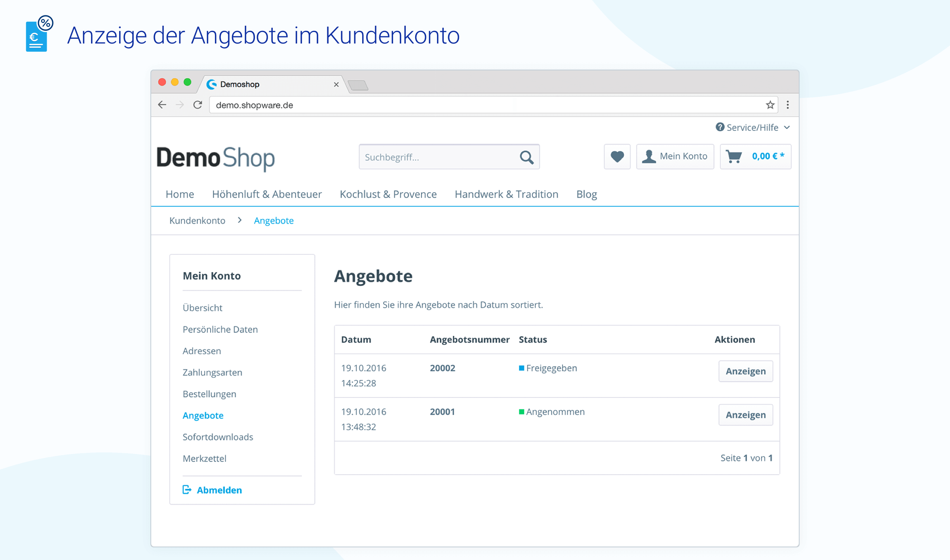The width and height of the screenshot is (950, 560).
Task: Open the shopping cart 0,00 €
Action: coord(755,157)
